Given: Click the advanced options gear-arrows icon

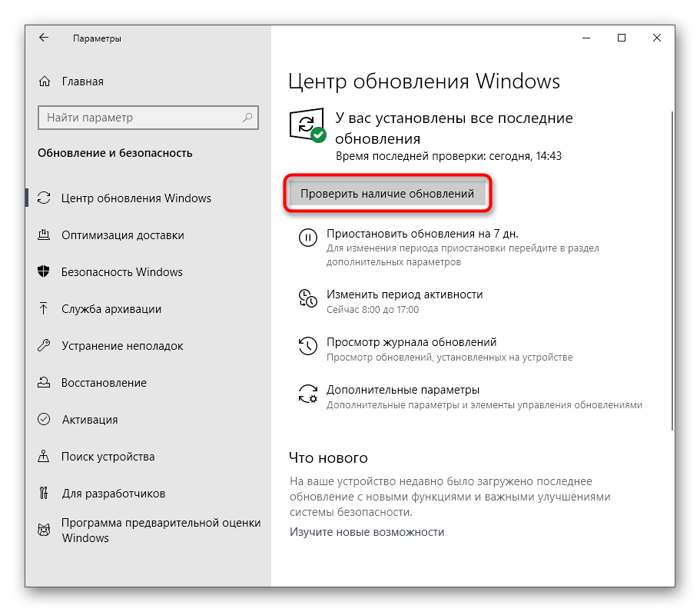Looking at the screenshot, I should point(307,393).
